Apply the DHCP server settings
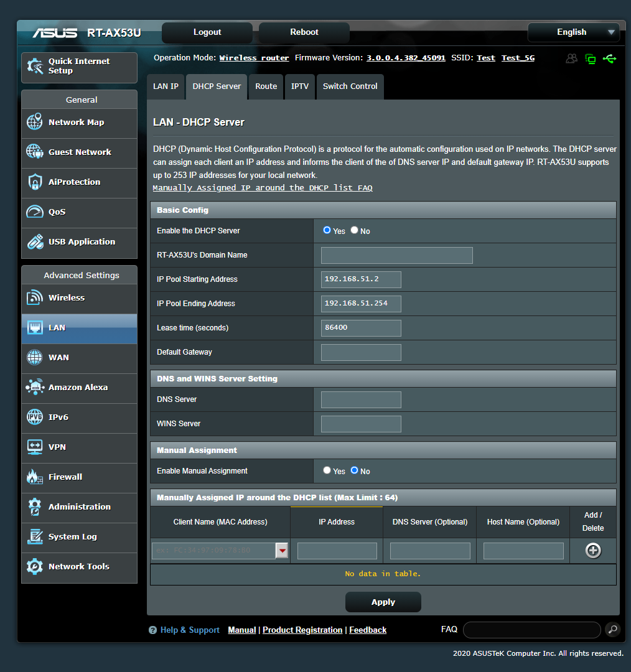 [383, 602]
